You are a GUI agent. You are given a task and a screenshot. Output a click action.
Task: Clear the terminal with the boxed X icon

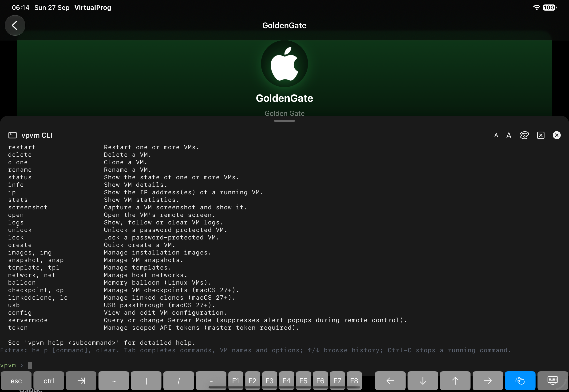541,135
